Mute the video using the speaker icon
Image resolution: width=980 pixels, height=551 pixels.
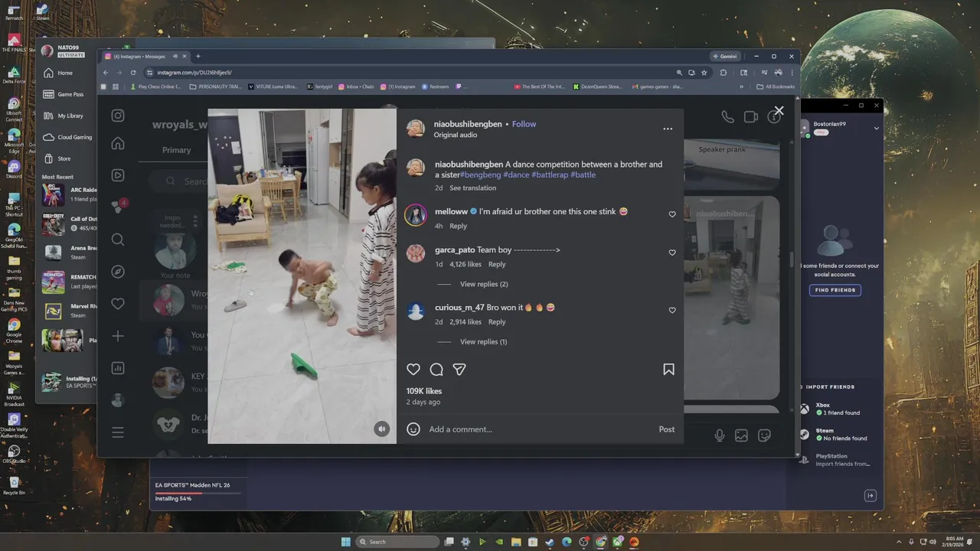tap(382, 429)
